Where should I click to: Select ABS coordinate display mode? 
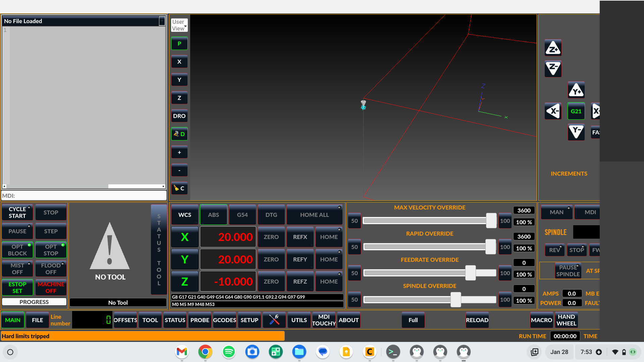(x=213, y=215)
